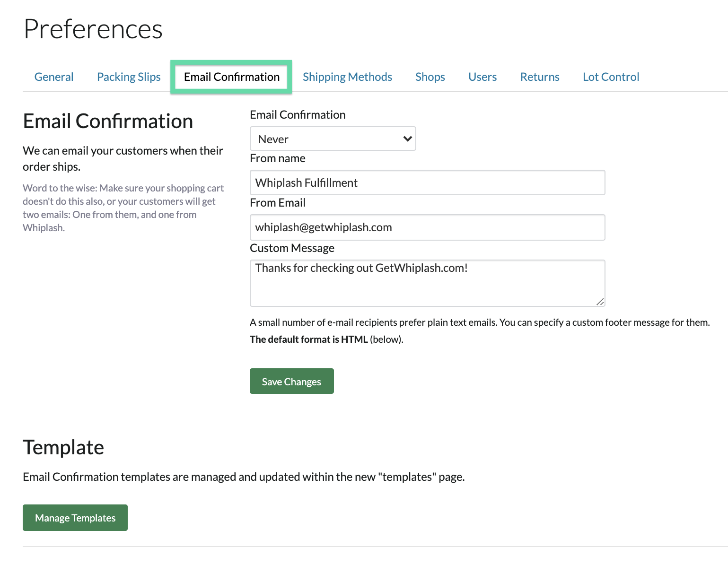This screenshot has width=728, height=573.
Task: Click the 'Custom Message' field label
Action: pyautogui.click(x=292, y=248)
